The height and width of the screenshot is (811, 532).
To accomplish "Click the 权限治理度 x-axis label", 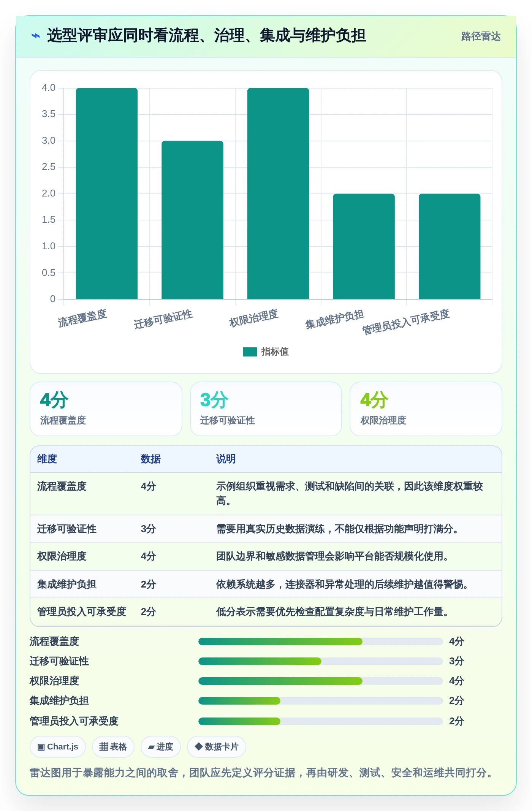I will (254, 318).
